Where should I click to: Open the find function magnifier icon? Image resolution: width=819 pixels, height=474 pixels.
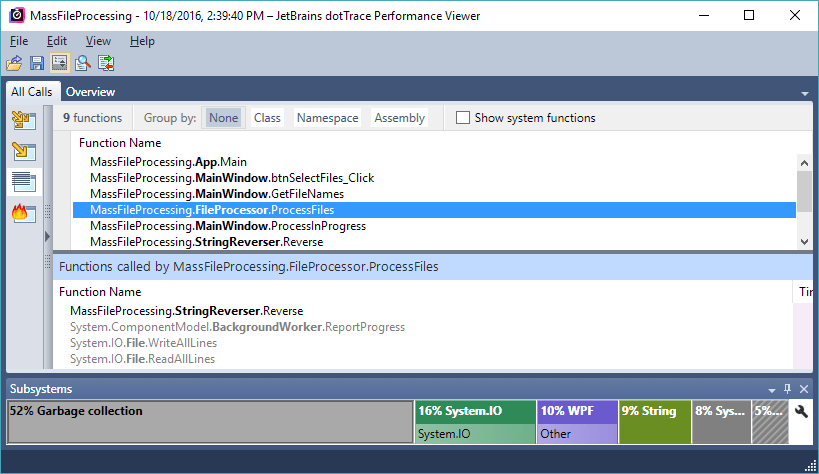(83, 63)
